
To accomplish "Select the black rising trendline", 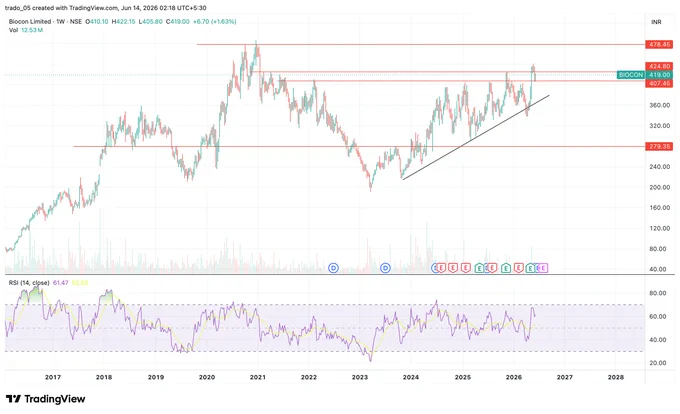I will pos(476,137).
